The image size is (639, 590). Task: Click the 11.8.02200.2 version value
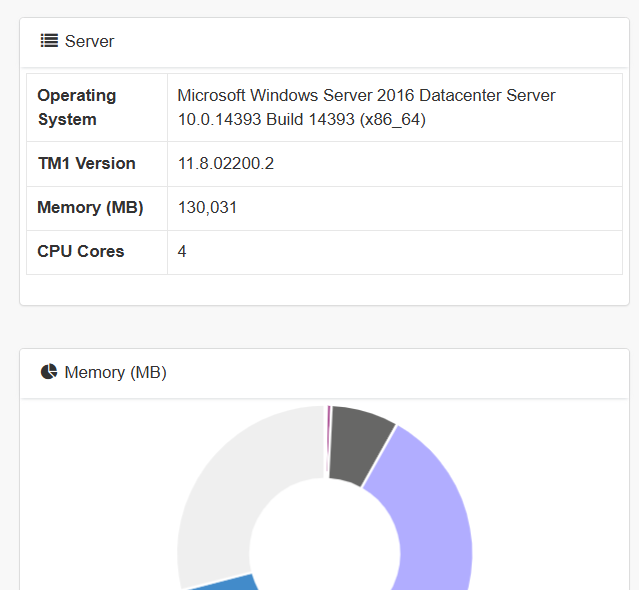click(x=226, y=163)
